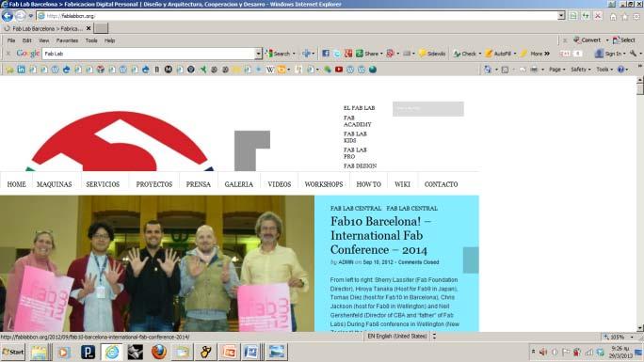Open the YouTube favorite in favorites bar
Screen dimensions: 644x362
(338, 70)
